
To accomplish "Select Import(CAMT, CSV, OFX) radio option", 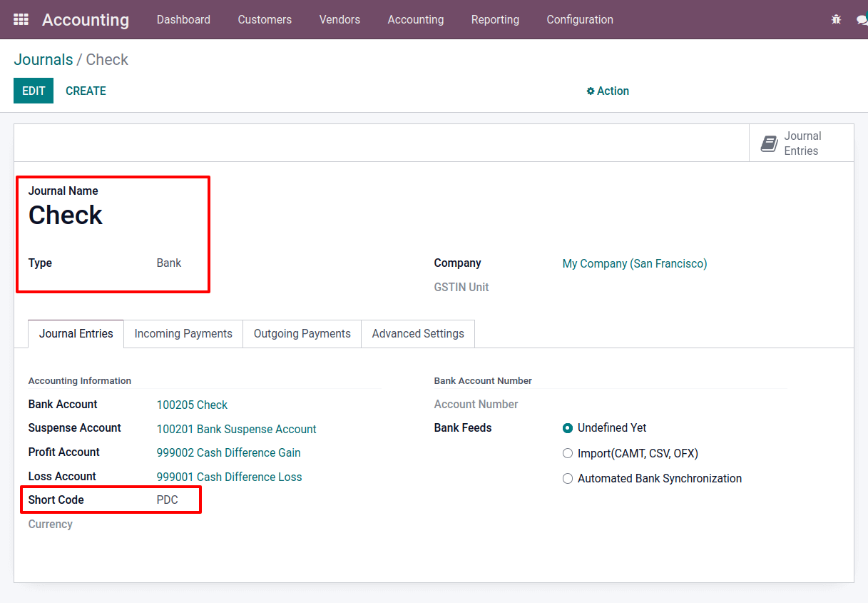I will click(568, 453).
